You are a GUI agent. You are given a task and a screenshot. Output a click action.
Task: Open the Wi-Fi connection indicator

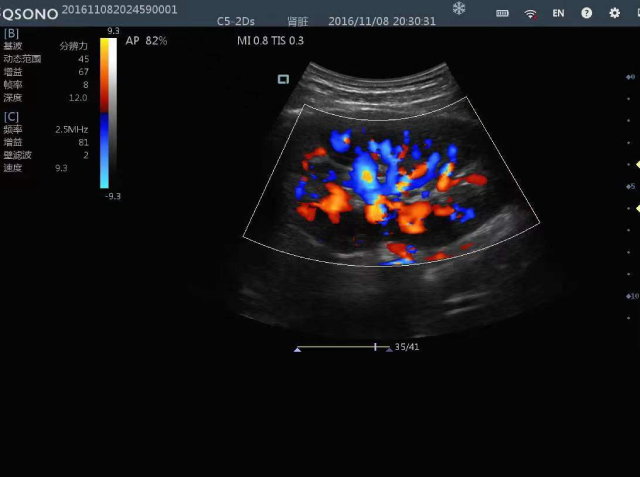coord(530,13)
